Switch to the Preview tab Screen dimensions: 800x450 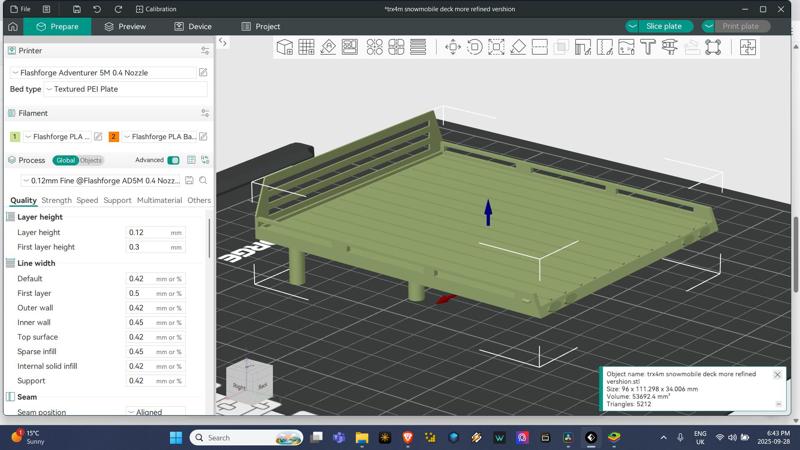click(x=124, y=26)
